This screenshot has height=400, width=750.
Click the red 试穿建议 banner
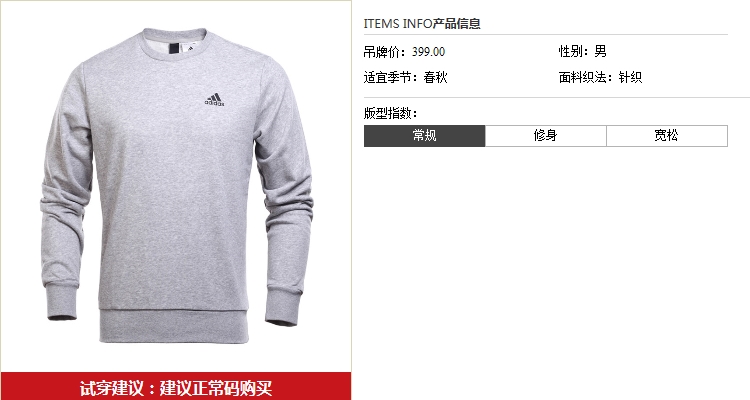tap(176, 386)
